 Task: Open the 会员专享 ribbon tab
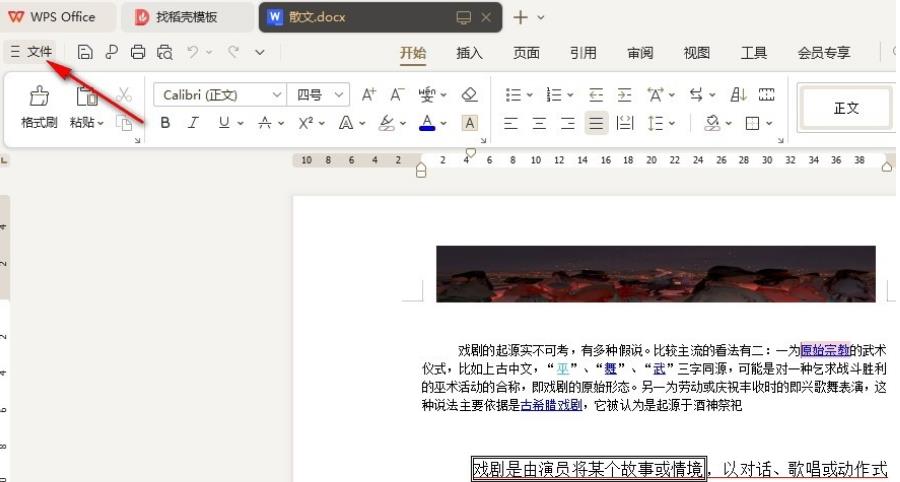(824, 53)
